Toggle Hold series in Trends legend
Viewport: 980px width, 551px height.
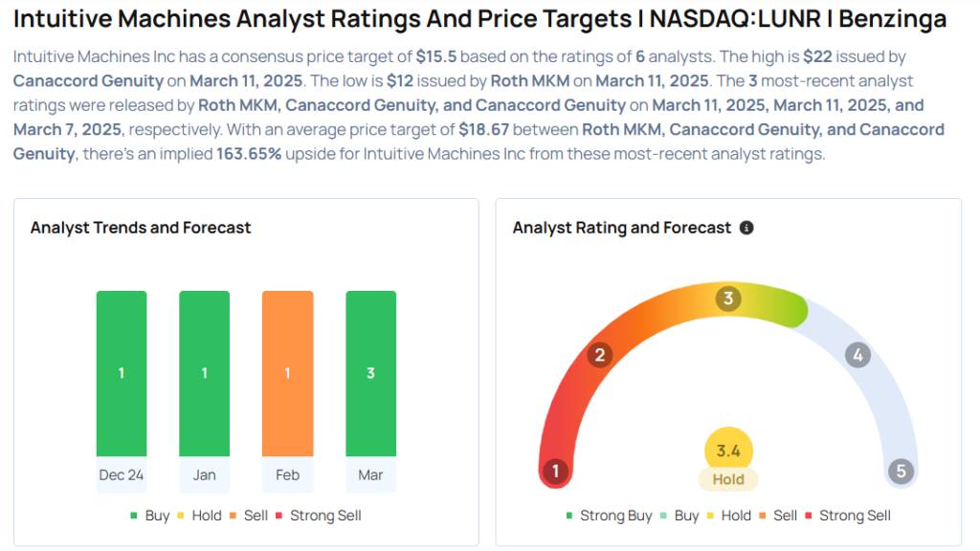point(200,516)
